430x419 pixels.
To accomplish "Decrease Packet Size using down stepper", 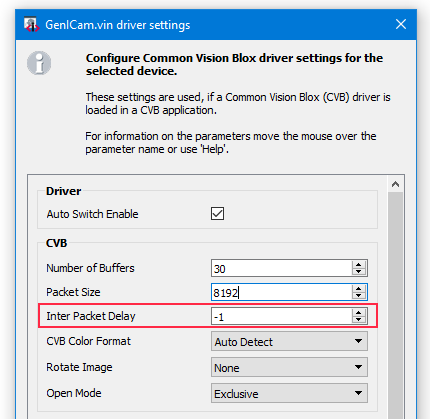I will [x=359, y=296].
